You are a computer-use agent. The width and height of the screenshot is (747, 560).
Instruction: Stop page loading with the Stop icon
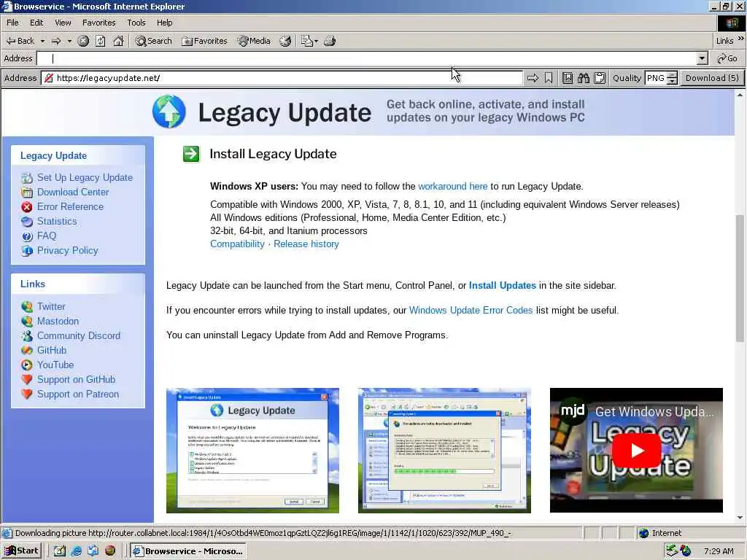[83, 41]
